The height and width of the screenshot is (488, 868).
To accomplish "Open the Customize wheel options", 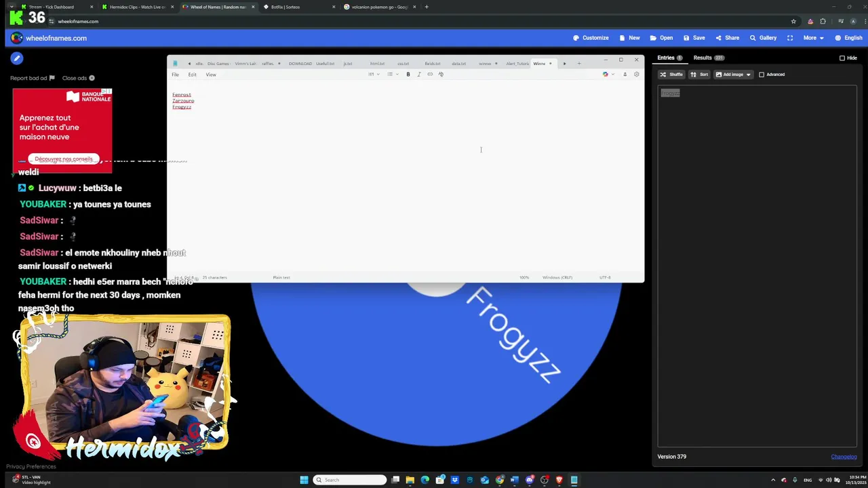I will coord(591,38).
